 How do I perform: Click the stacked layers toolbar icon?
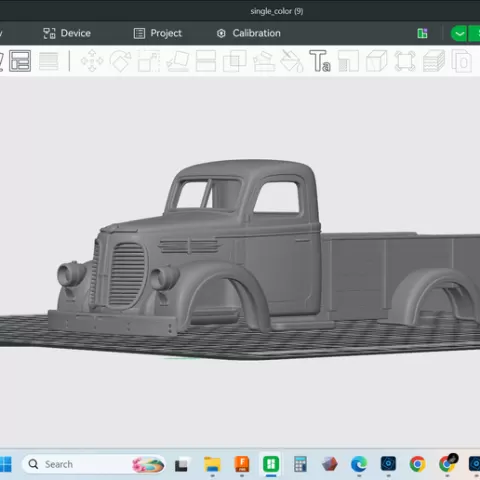point(434,61)
